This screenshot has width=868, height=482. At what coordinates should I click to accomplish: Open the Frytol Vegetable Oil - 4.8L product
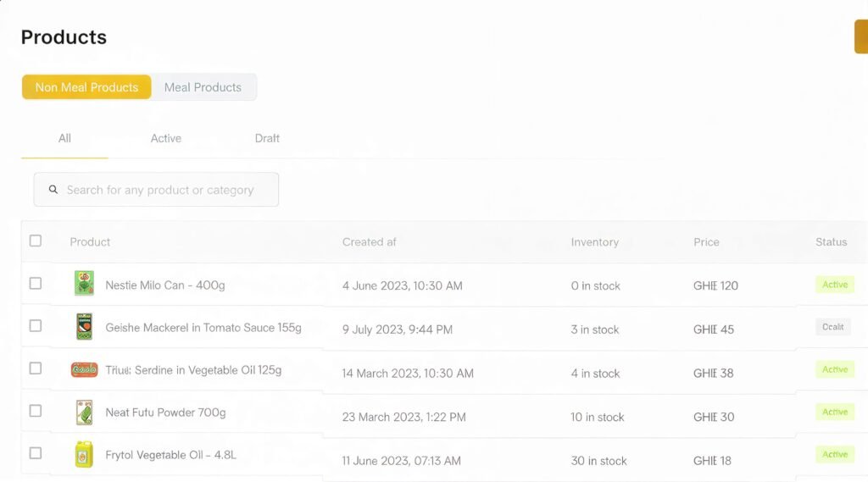pos(170,455)
